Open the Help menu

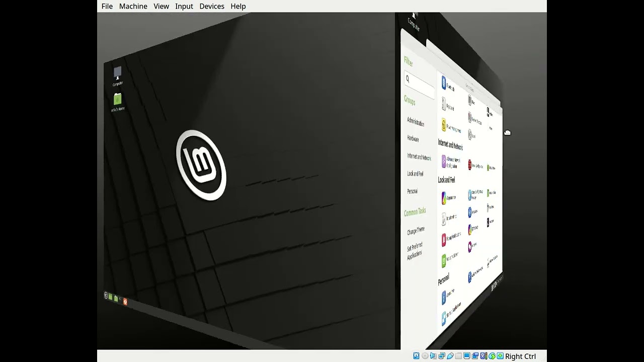(238, 6)
